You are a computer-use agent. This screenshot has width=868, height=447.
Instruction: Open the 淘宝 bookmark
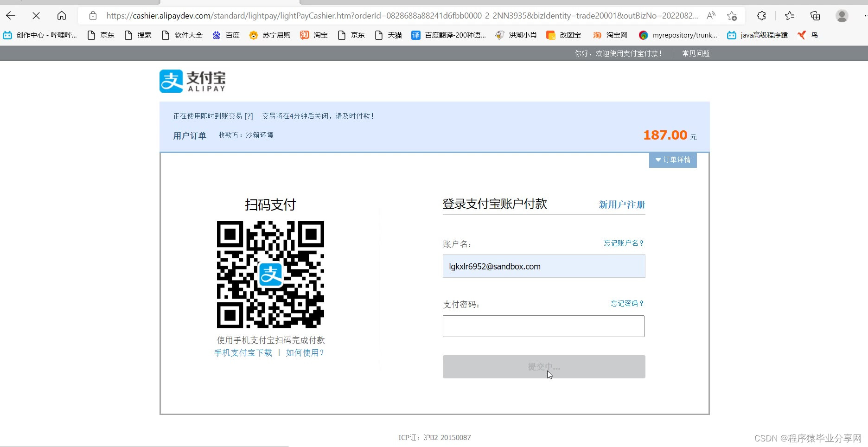314,35
